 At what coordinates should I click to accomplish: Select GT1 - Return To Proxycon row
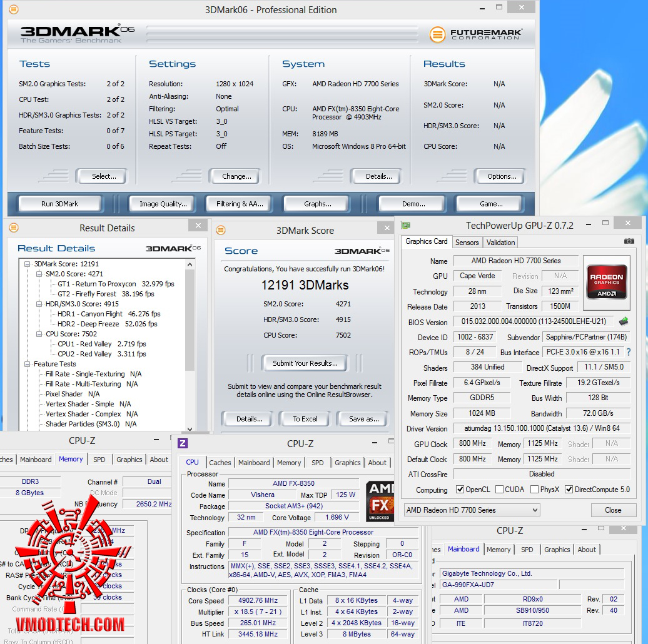[116, 284]
